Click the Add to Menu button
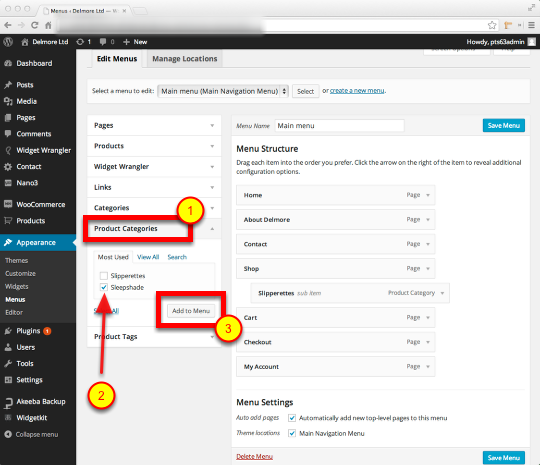 (191, 311)
